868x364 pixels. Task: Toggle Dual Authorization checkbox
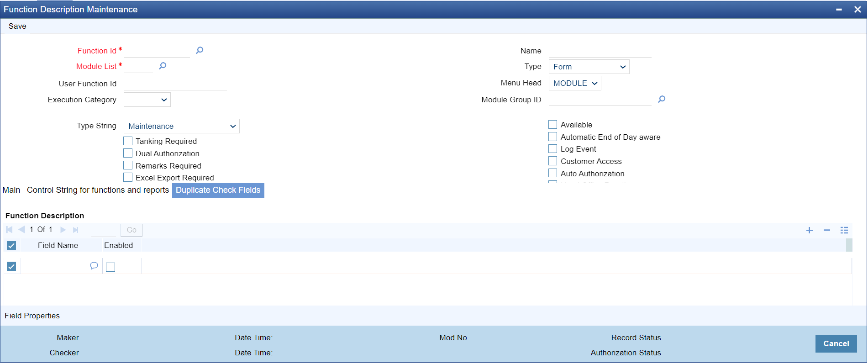(x=128, y=153)
